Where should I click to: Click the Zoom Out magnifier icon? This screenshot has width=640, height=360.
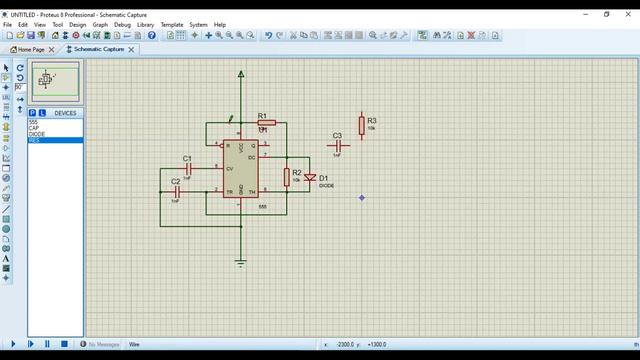click(229, 36)
